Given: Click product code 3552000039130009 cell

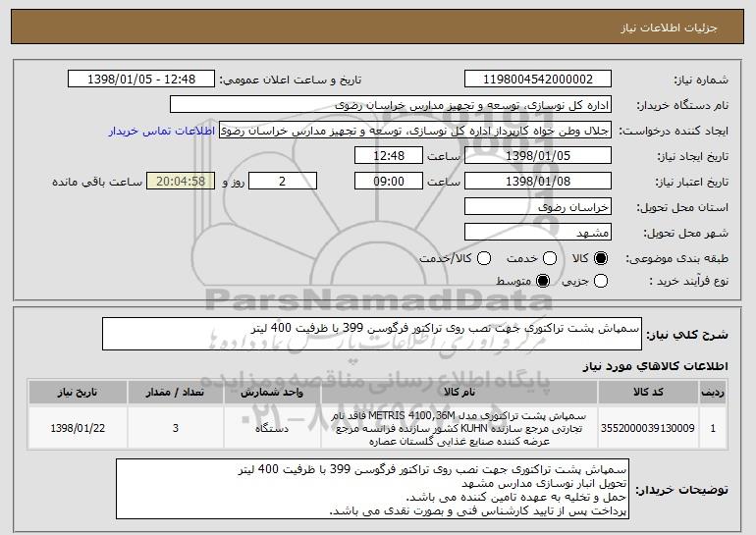Looking at the screenshot, I should click(648, 428).
